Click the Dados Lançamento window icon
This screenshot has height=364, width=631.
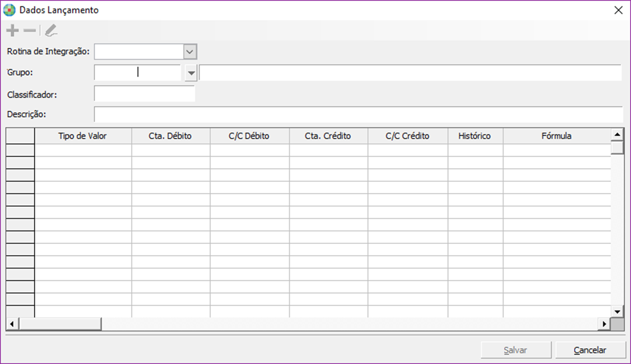click(x=9, y=10)
